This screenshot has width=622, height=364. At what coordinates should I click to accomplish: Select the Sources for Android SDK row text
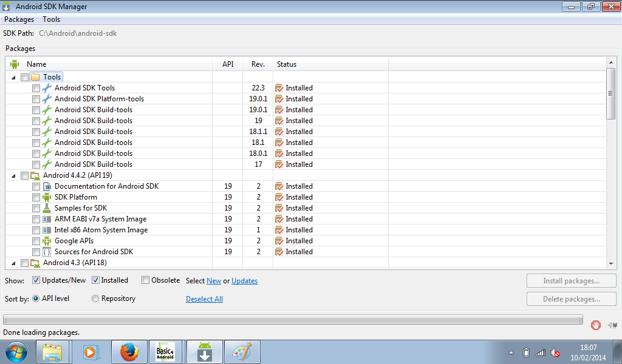coord(94,252)
